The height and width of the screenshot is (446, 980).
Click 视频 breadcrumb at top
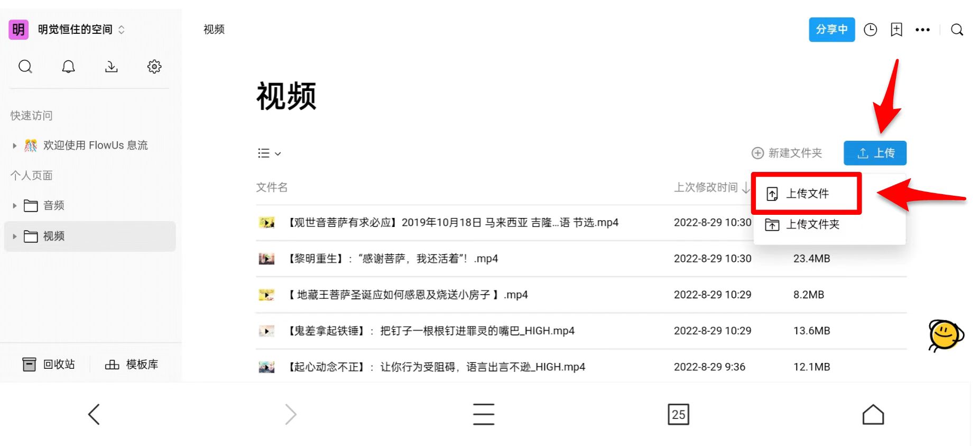214,30
